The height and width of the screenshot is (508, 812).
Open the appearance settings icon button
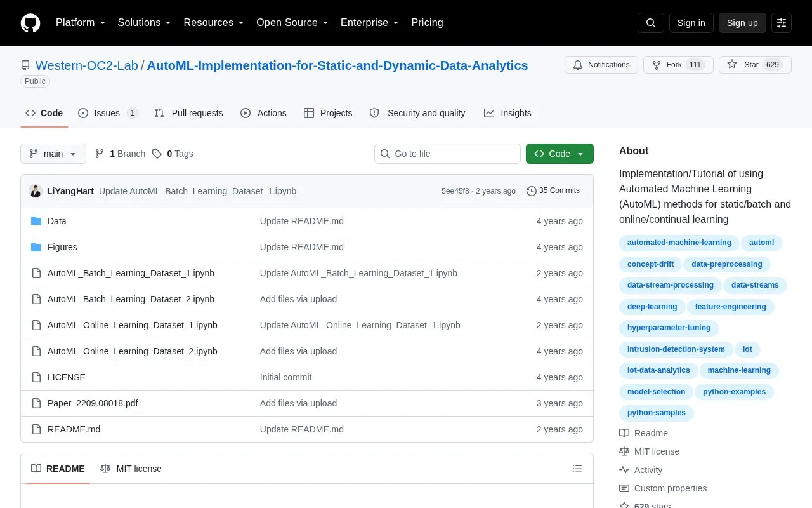(x=782, y=23)
